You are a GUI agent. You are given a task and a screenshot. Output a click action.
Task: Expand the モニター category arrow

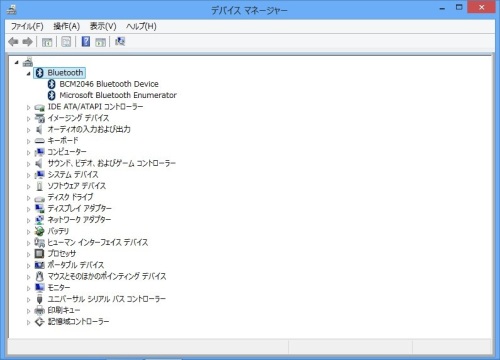click(x=28, y=288)
